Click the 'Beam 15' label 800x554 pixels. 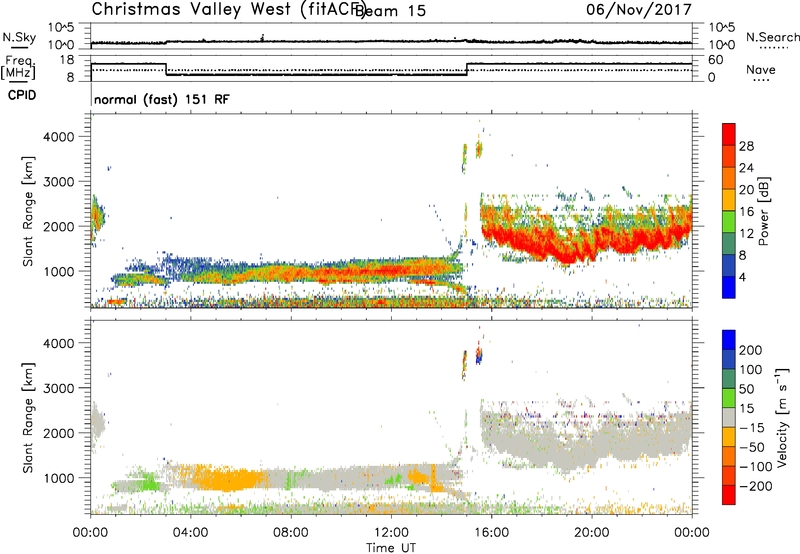click(390, 10)
